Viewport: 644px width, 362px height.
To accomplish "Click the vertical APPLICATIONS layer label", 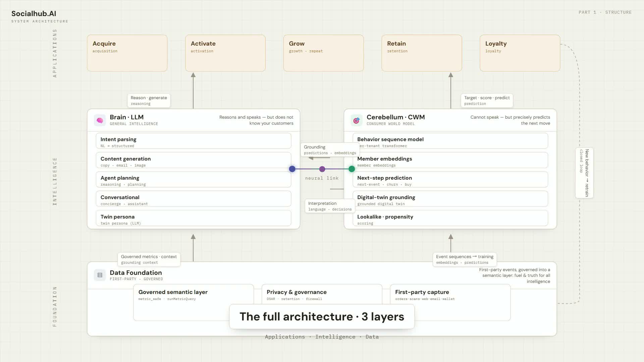I will point(55,53).
